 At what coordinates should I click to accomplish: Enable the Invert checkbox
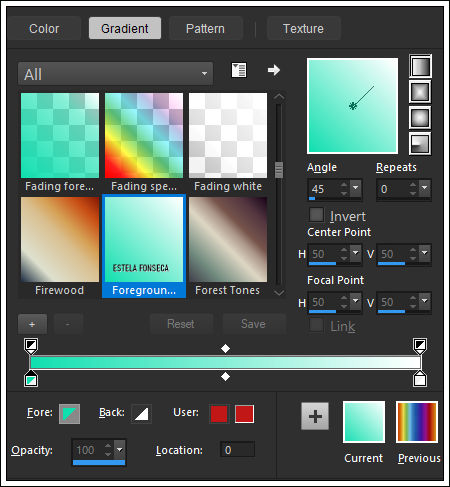[x=316, y=215]
